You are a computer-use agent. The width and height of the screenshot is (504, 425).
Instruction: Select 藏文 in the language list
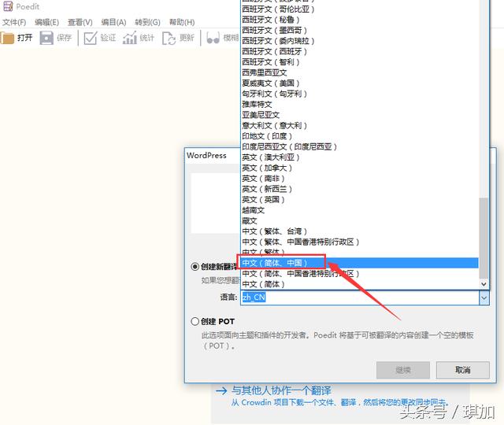click(360, 220)
